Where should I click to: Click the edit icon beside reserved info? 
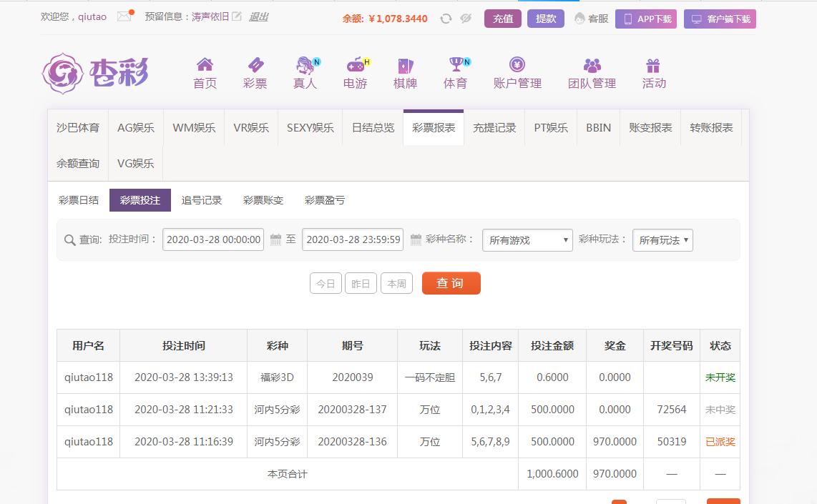pos(237,16)
